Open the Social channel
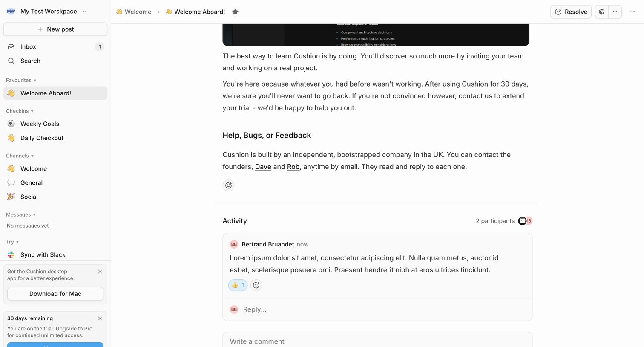This screenshot has width=644, height=347. [x=55, y=197]
